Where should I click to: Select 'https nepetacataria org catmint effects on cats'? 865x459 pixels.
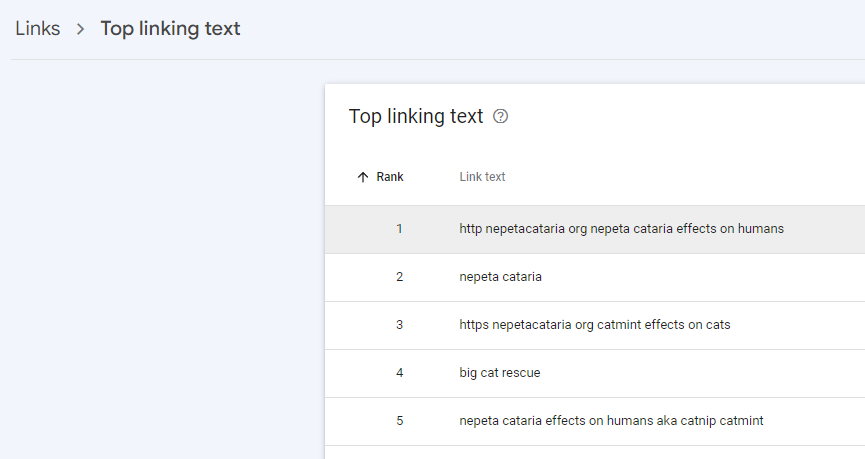click(595, 325)
